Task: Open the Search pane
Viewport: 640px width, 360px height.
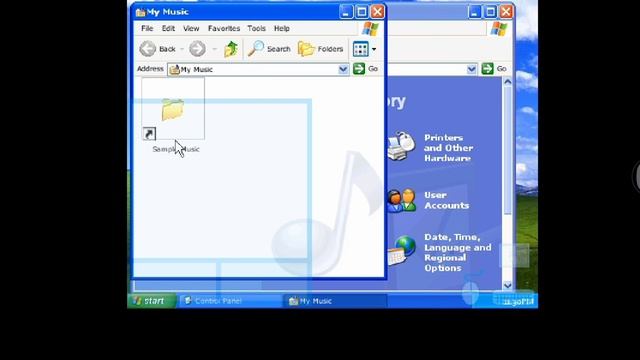Action: pos(269,49)
